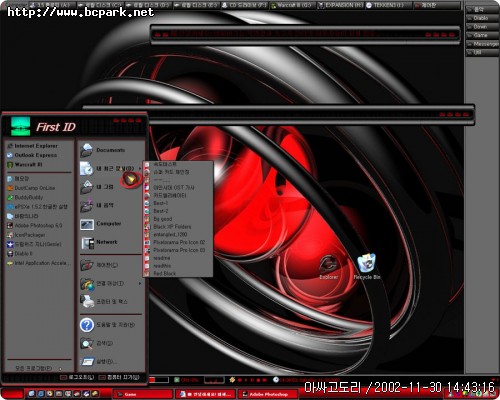Click the Turn Off Computer button

point(119,377)
